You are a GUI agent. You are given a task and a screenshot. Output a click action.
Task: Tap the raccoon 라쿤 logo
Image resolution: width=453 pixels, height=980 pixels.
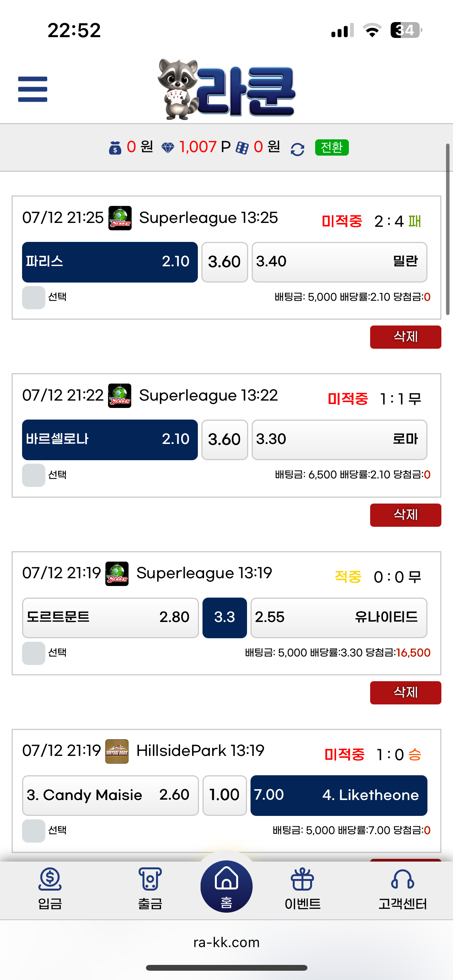[226, 89]
